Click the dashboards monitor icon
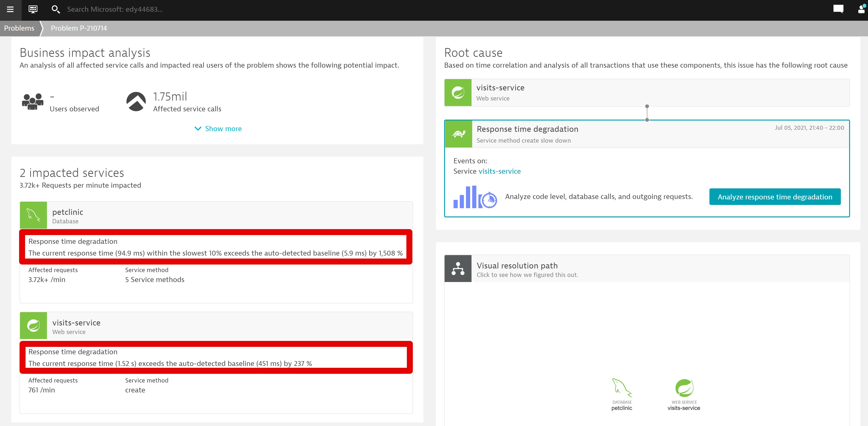 pyautogui.click(x=33, y=9)
